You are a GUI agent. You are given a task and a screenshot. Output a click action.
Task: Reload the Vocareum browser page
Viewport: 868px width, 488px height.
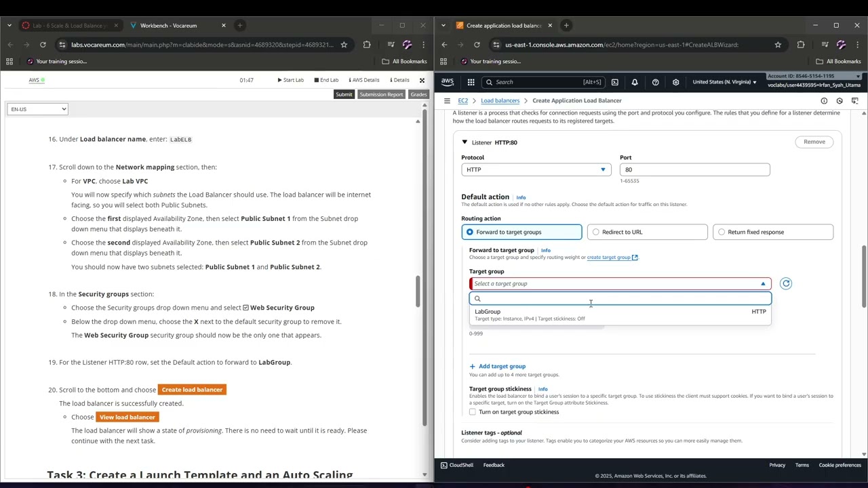(x=43, y=45)
